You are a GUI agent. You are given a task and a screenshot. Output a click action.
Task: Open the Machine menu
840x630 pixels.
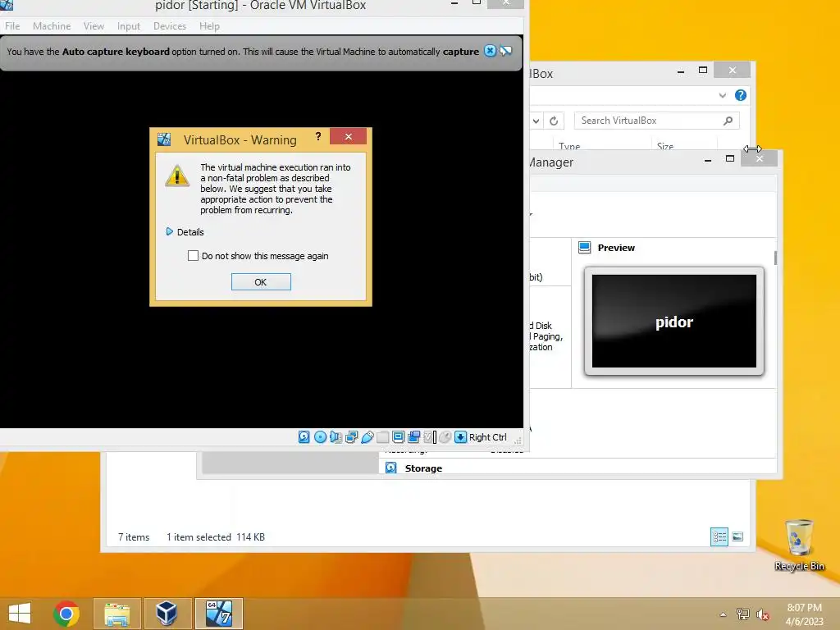click(x=52, y=25)
